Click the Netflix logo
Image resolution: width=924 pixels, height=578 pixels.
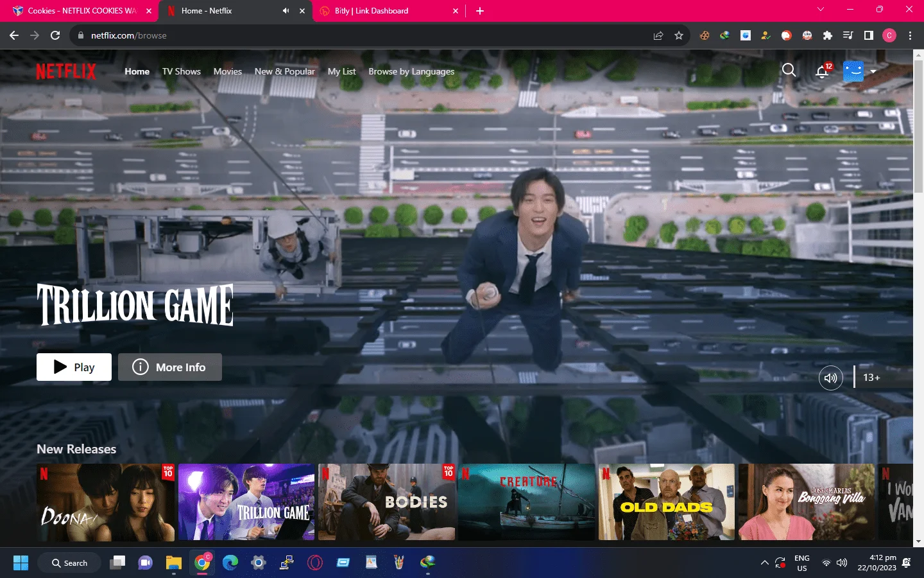coord(65,71)
